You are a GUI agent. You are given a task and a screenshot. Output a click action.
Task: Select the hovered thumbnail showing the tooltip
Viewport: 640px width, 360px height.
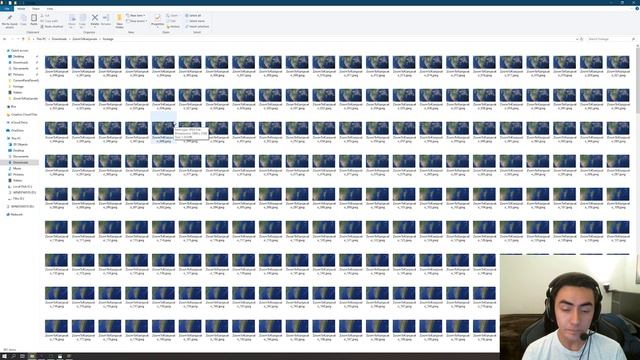pyautogui.click(x=163, y=129)
